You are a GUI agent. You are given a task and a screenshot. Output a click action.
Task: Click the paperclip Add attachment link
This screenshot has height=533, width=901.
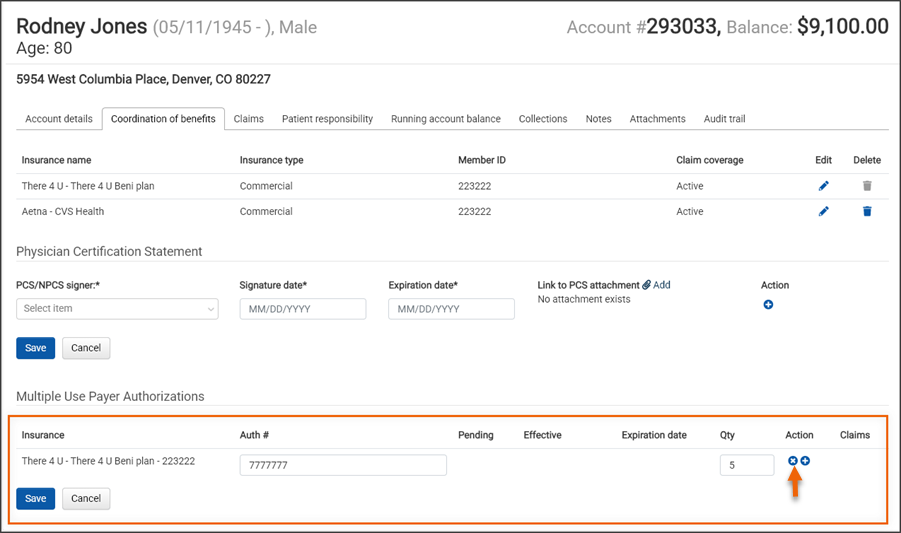[656, 285]
